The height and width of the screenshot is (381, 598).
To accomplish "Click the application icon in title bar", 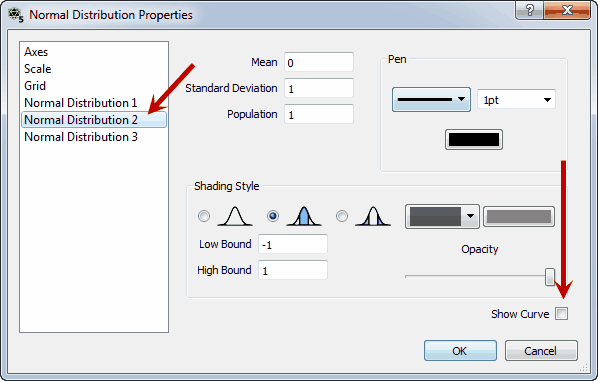I will point(16,15).
